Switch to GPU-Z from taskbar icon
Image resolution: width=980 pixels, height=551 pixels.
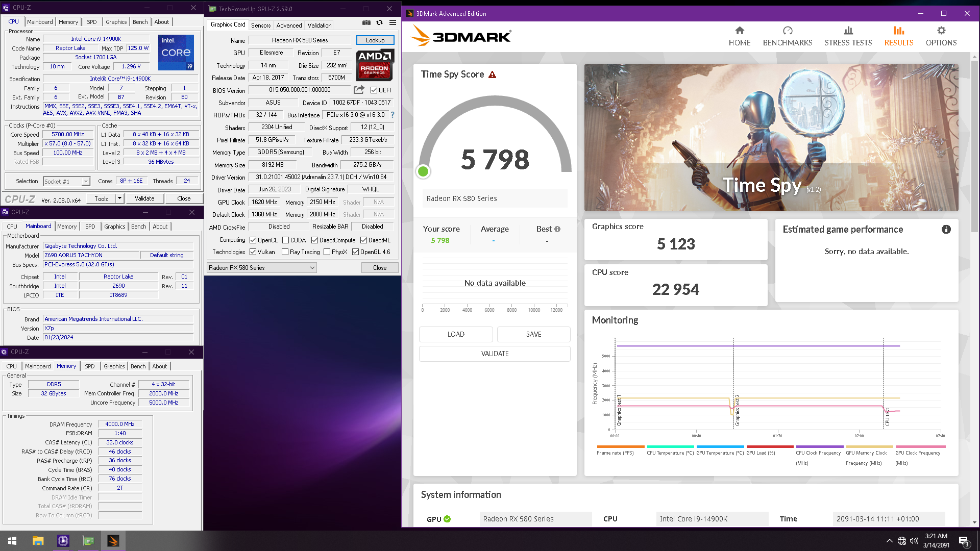88,541
